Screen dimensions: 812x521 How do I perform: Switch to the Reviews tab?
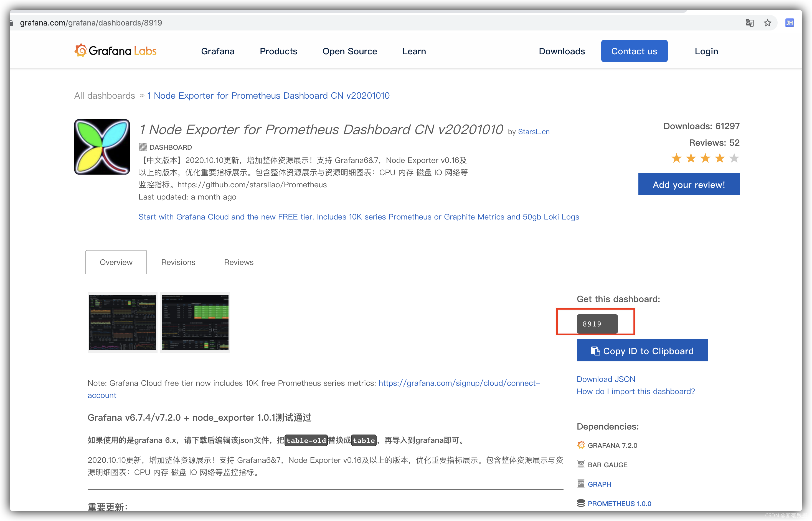tap(238, 262)
